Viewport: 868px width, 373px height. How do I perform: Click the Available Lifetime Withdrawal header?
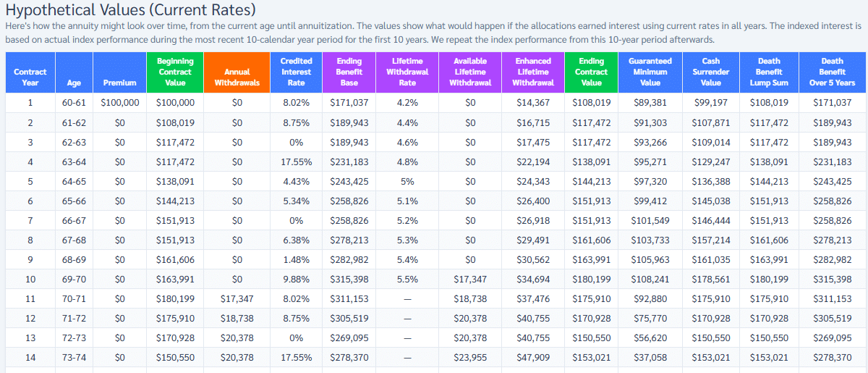pos(471,72)
